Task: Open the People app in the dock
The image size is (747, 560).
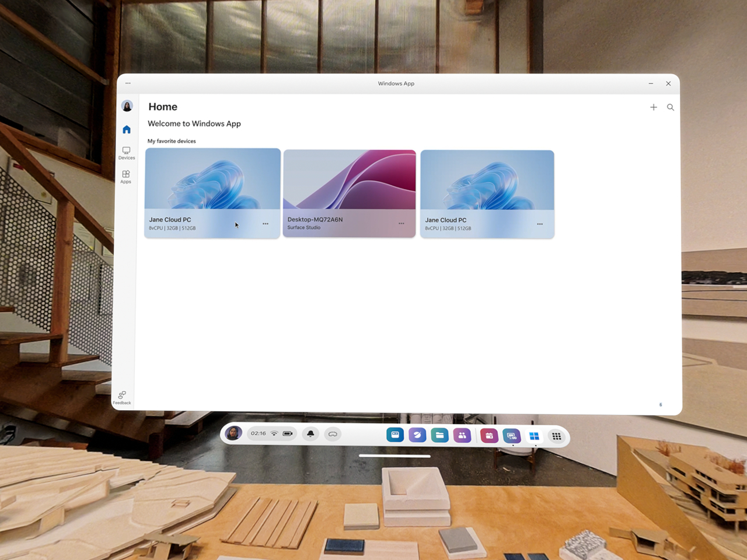Action: click(x=462, y=435)
